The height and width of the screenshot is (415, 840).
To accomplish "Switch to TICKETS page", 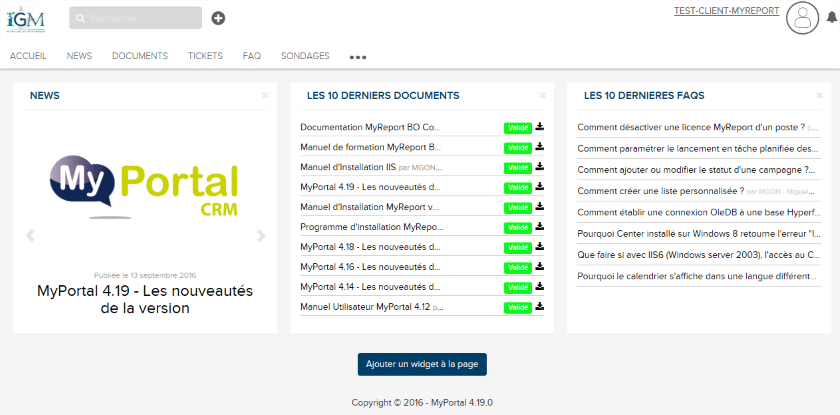I will (x=205, y=56).
